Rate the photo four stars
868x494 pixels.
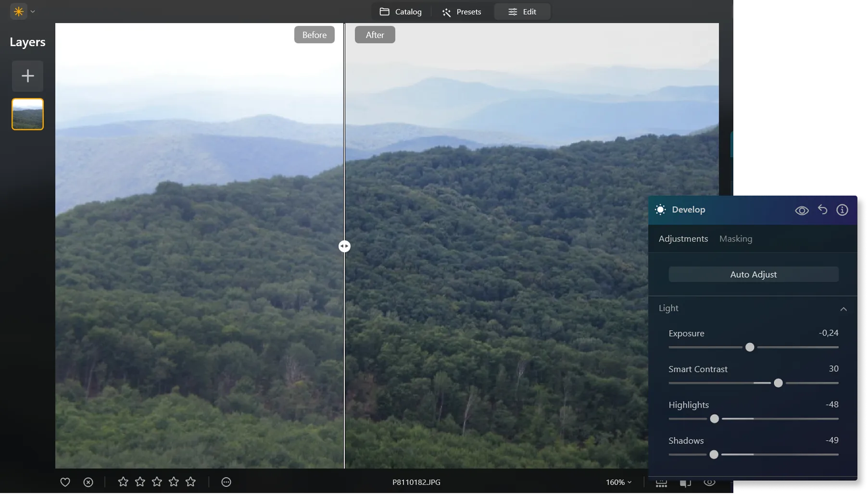(174, 482)
